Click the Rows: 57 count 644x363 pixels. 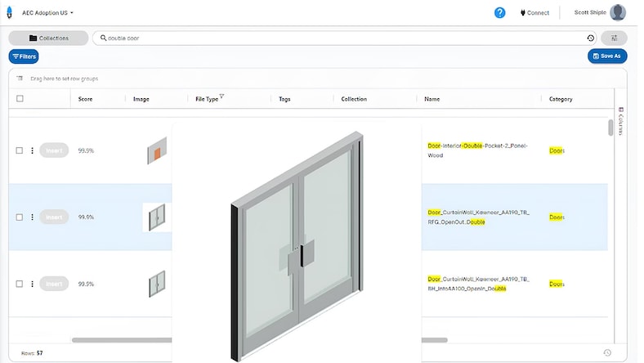(32, 352)
